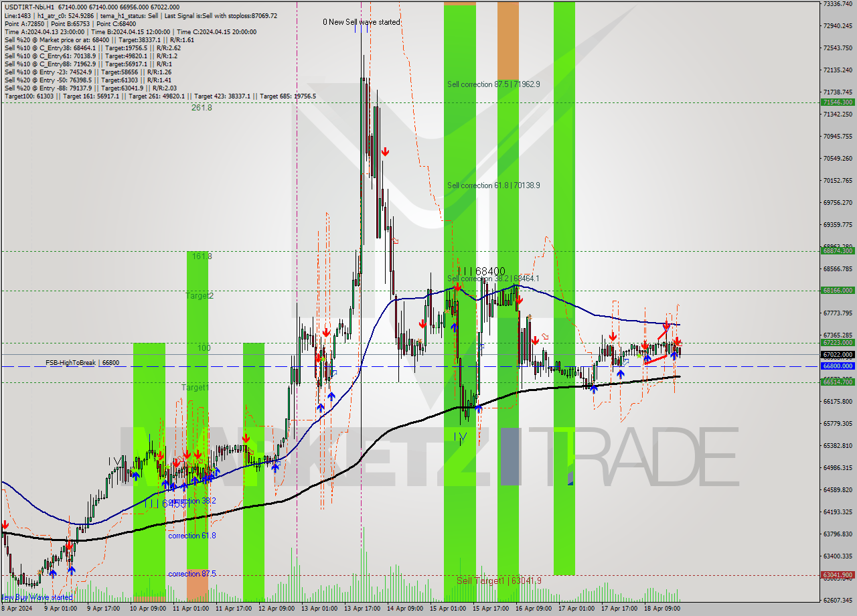Click 'Sell %20 @ Entry -88: 79137.9' line
This screenshot has width=857, height=616.
point(90,88)
